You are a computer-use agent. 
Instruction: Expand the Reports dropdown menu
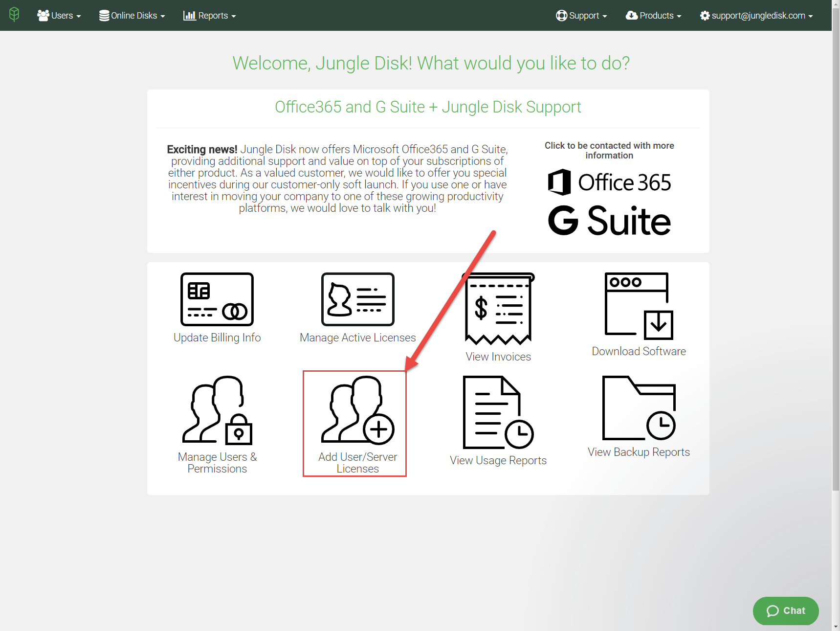click(x=210, y=16)
